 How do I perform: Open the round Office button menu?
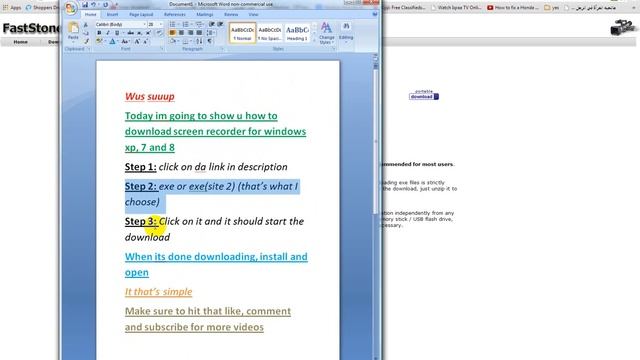71,9
